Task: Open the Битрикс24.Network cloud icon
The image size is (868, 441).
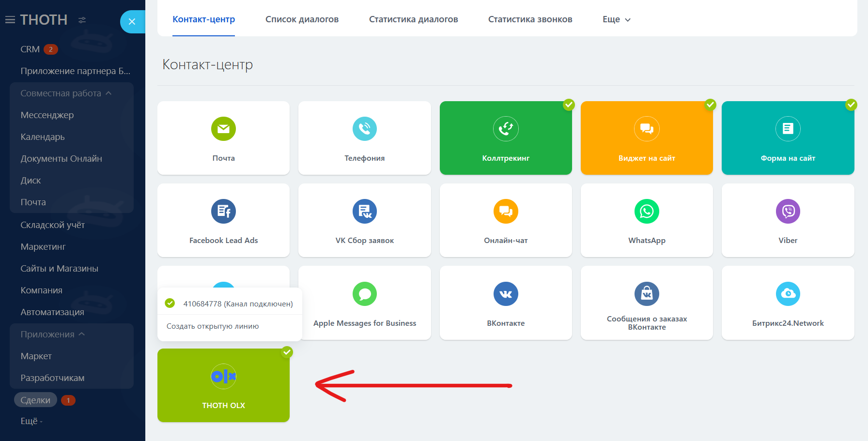Action: [788, 294]
